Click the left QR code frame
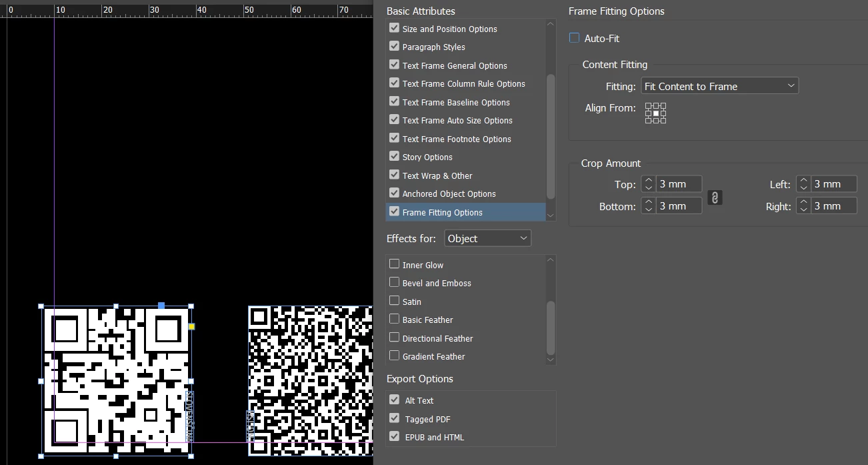The height and width of the screenshot is (465, 868). click(115, 381)
